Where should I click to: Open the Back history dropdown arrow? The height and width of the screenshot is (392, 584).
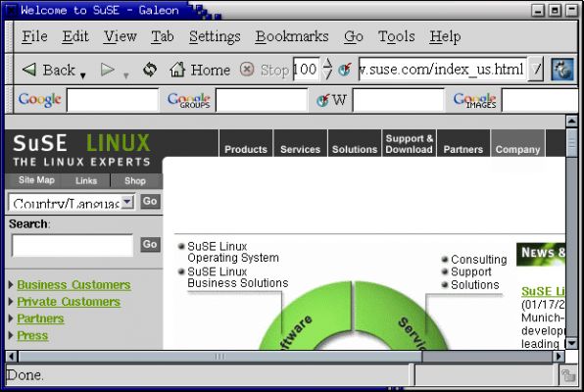click(83, 75)
